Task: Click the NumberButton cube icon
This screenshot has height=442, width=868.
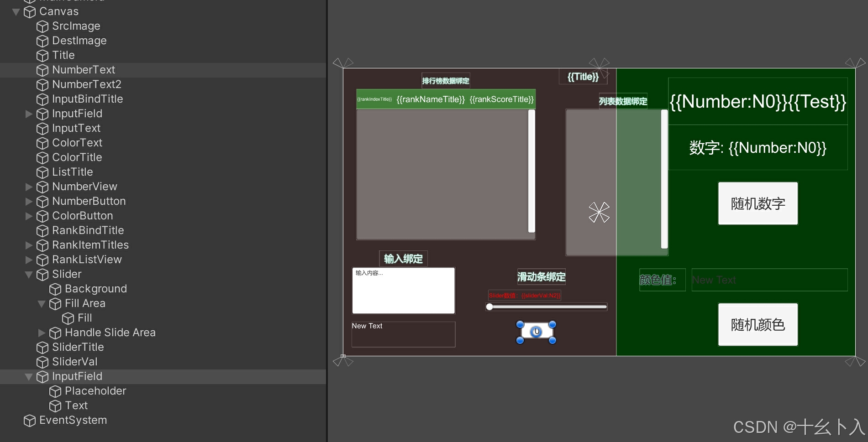Action: tap(42, 202)
